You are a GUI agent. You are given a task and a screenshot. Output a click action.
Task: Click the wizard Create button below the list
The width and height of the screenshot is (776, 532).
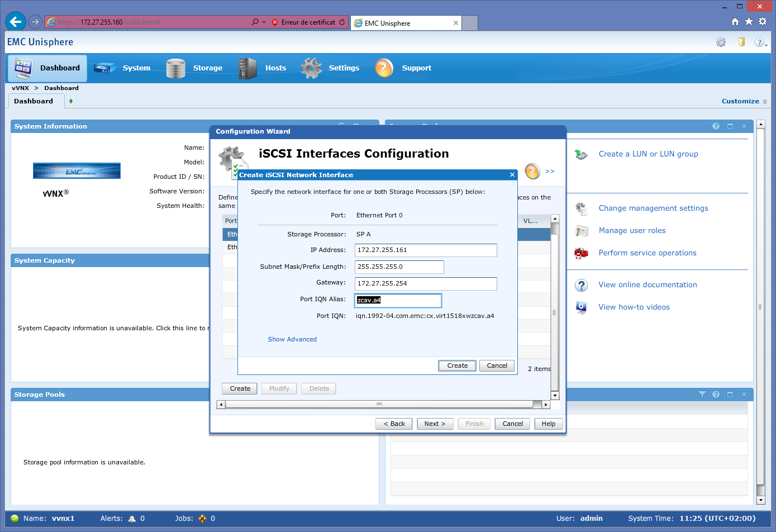click(240, 388)
